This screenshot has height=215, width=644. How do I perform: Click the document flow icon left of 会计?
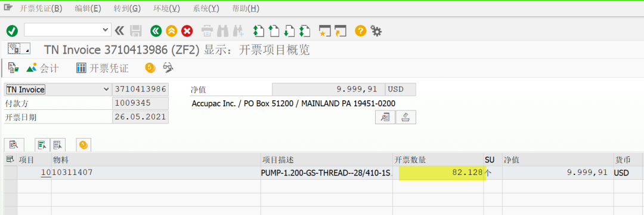pos(14,68)
